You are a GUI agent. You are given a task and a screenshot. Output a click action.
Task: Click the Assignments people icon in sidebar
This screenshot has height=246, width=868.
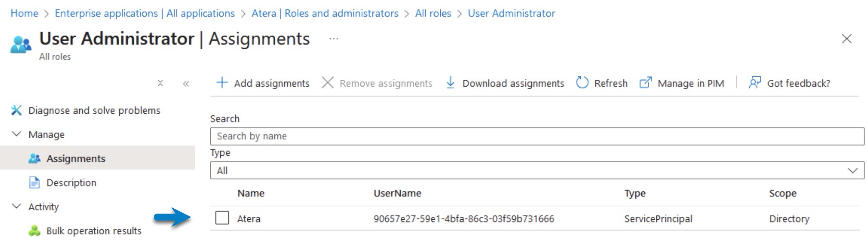click(35, 159)
